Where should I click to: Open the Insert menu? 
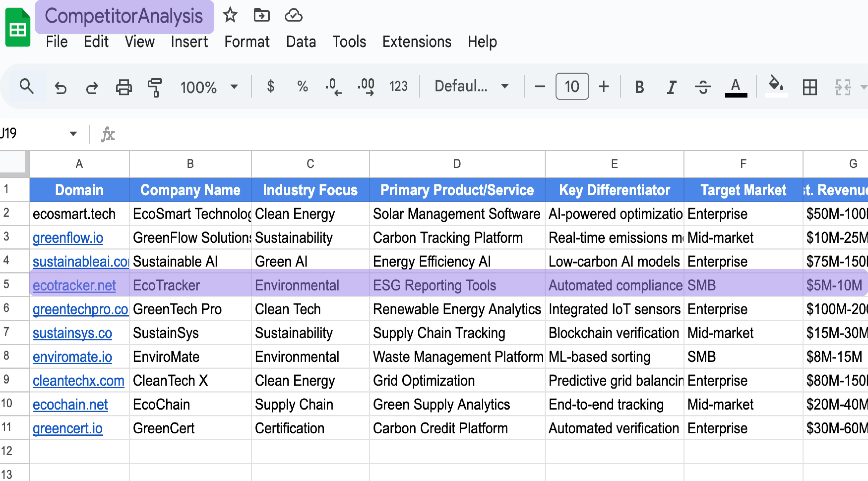click(x=189, y=42)
